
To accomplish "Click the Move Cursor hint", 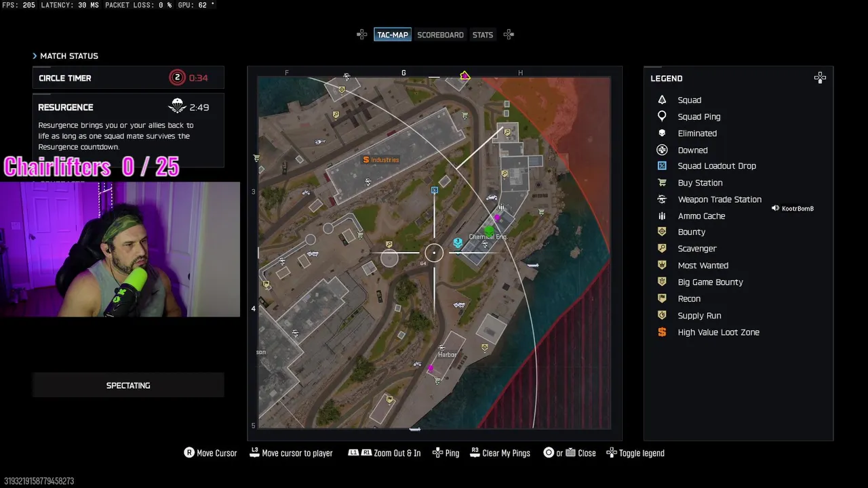I will click(211, 453).
